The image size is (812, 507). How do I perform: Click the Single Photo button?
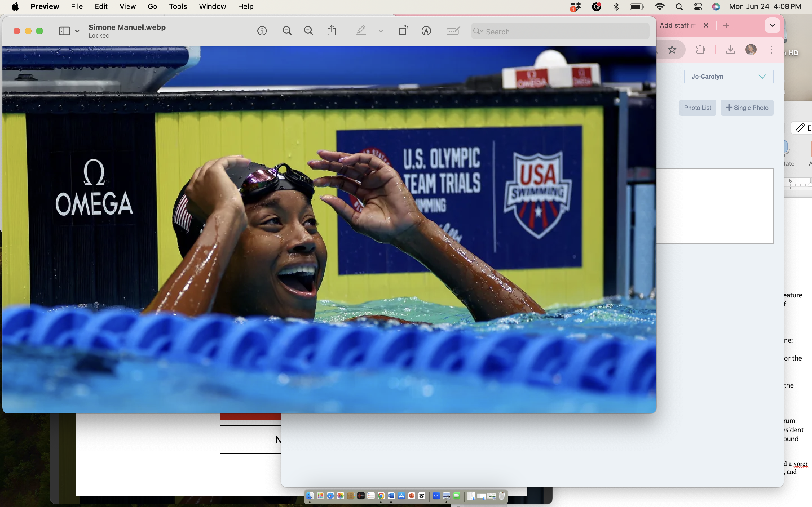pos(747,108)
